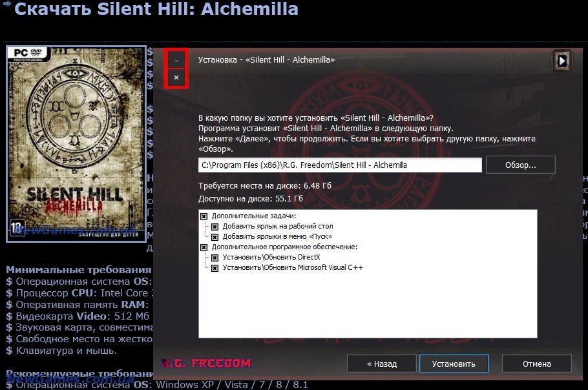Go back with the «Назад» button
This screenshot has height=390, width=588.
[x=382, y=364]
